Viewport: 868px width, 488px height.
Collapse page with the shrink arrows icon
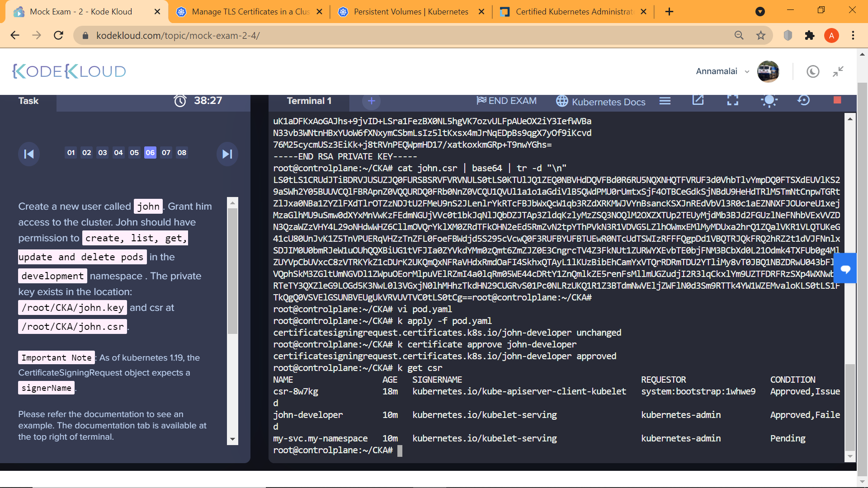click(838, 71)
